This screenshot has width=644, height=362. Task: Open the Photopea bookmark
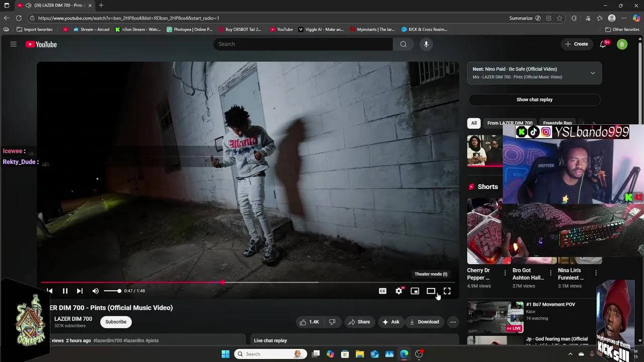coord(190,29)
